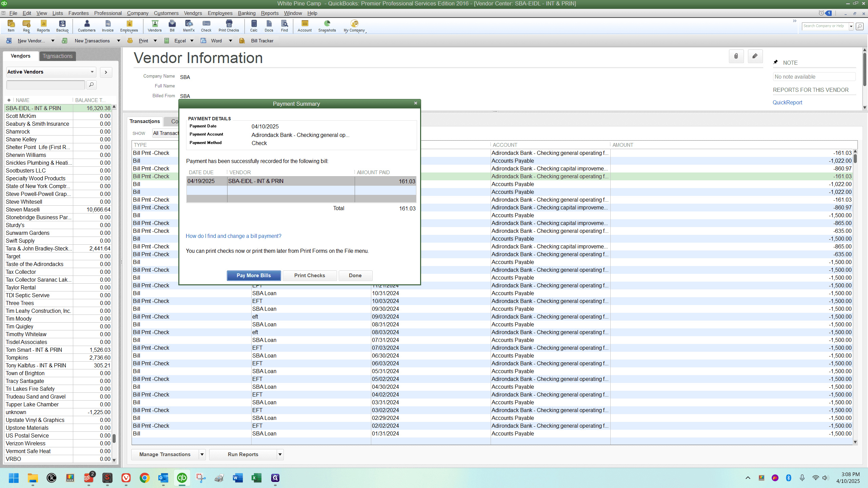Open the File menu
This screenshot has height=488, width=868.
point(13,13)
